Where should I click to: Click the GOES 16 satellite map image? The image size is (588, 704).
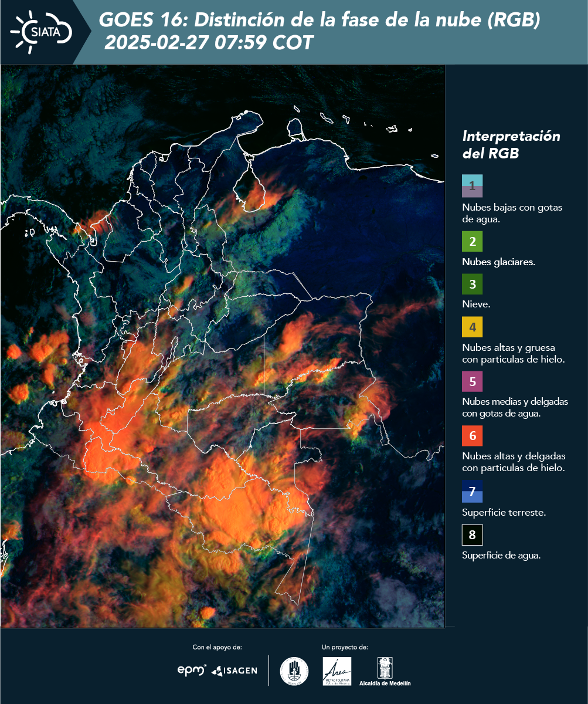223,346
